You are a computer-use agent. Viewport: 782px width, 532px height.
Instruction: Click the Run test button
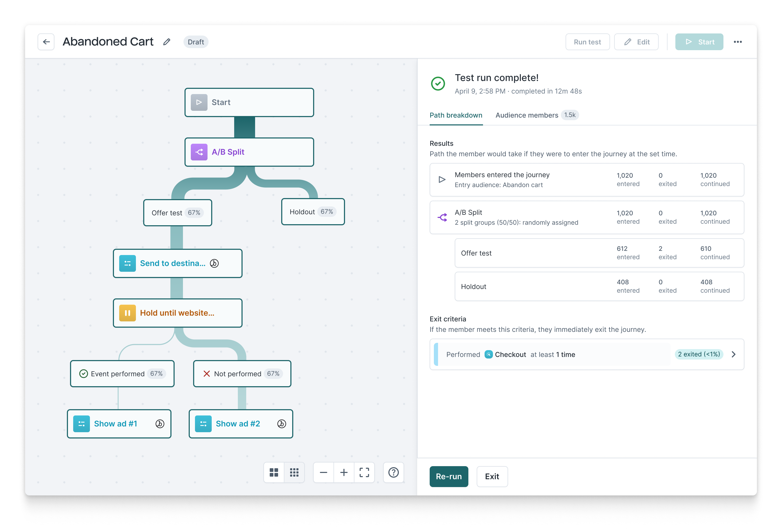click(587, 42)
